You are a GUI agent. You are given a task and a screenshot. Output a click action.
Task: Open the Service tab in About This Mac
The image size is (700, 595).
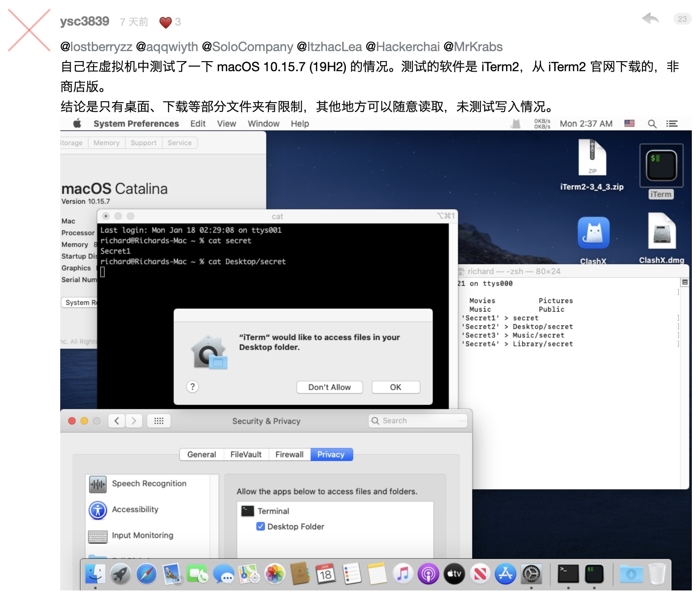(179, 143)
